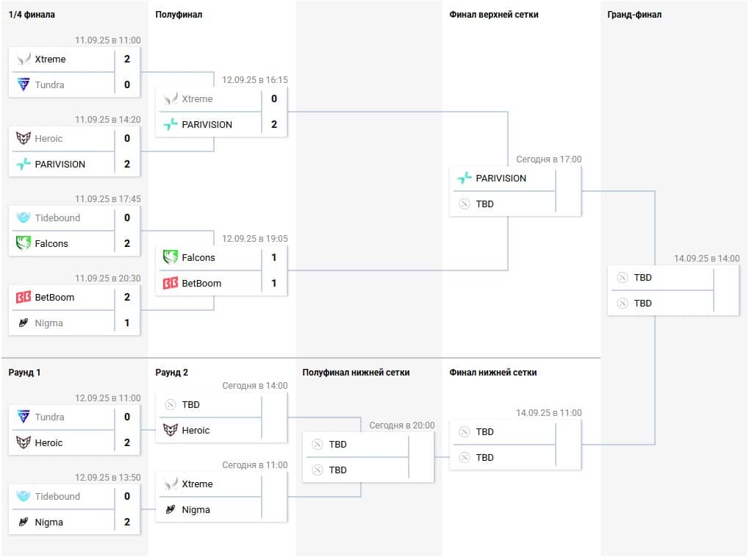Click the Falcons logo in the semifinal match
This screenshot has height=560, width=749.
click(171, 258)
